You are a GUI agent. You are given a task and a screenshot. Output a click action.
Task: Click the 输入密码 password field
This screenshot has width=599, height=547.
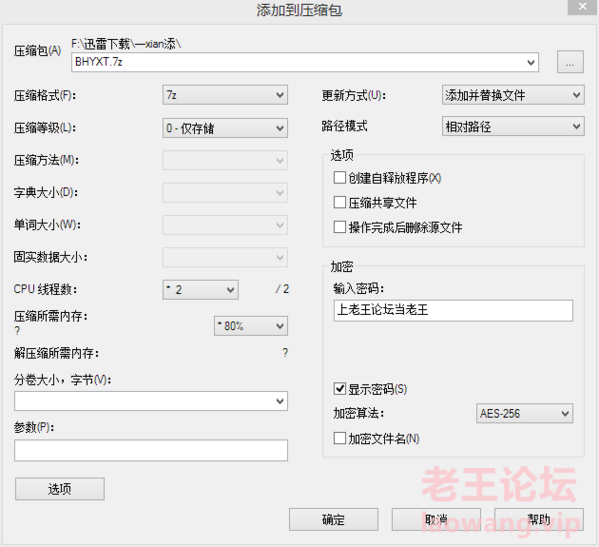click(x=453, y=310)
